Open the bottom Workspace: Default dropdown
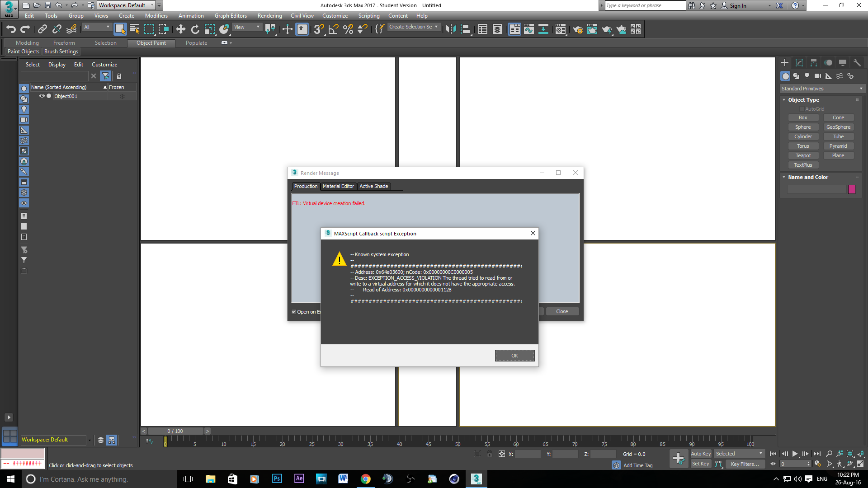The width and height of the screenshot is (868, 488). point(56,440)
